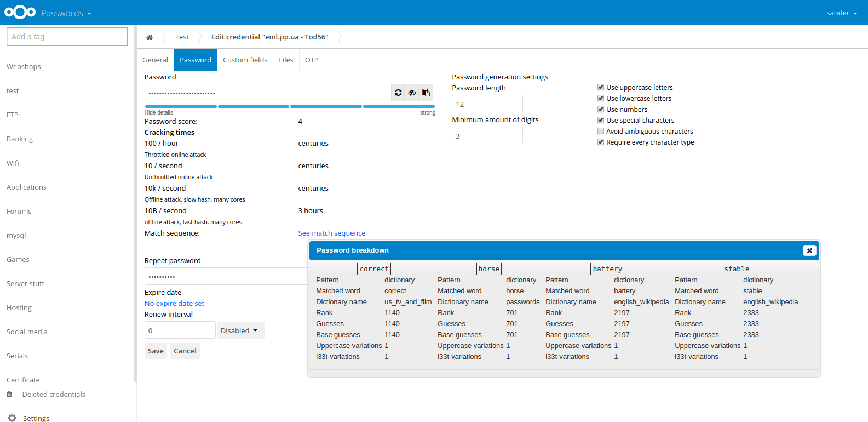The image size is (868, 422).
Task: Copy password using the clipboard icon
Action: (426, 93)
